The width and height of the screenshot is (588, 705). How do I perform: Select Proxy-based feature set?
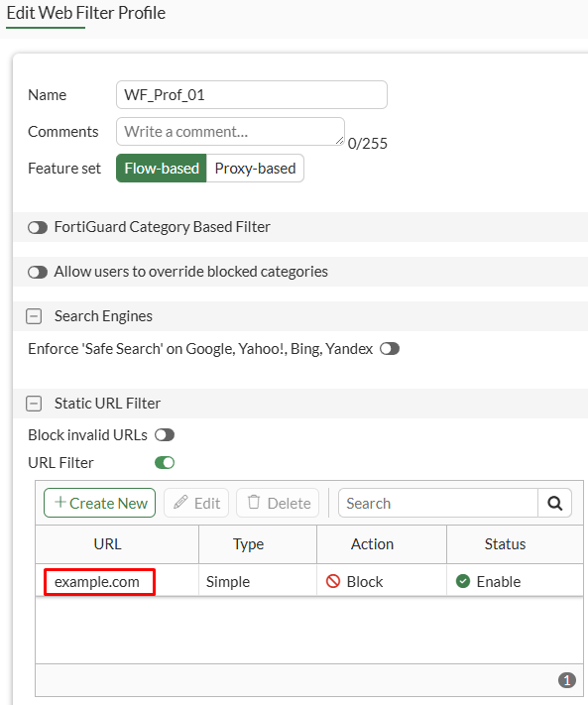coord(255,169)
